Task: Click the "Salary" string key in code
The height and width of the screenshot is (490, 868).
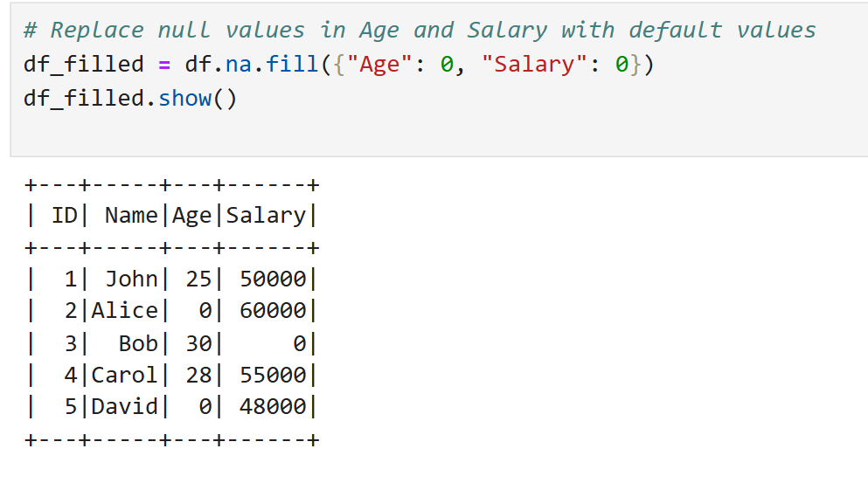Action: 533,65
